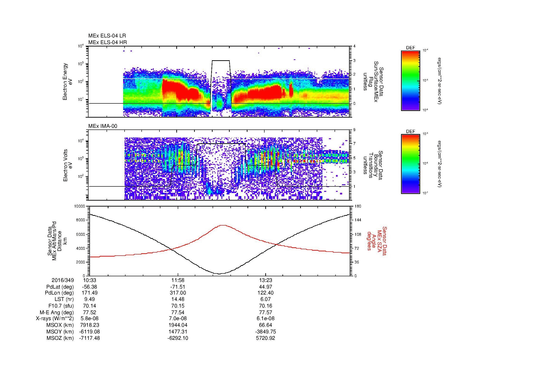The width and height of the screenshot is (555, 392).
Task: Click the date label '2016/349'
Action: [63, 280]
